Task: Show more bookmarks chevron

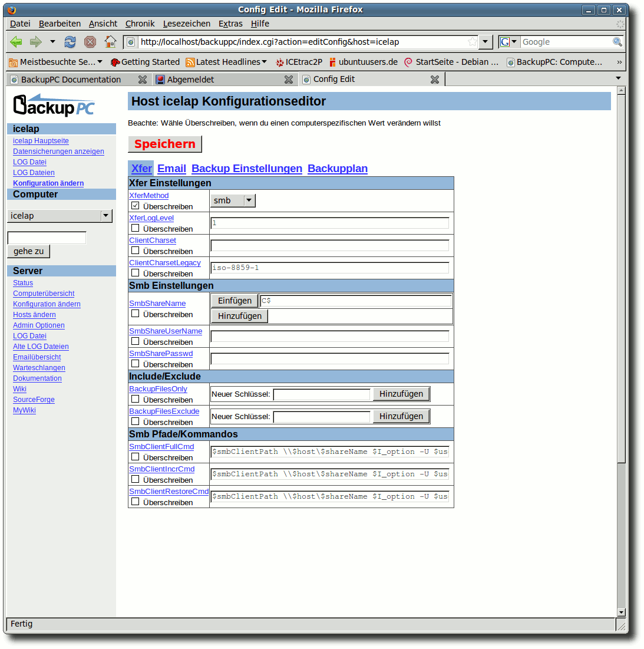Action: [x=619, y=62]
